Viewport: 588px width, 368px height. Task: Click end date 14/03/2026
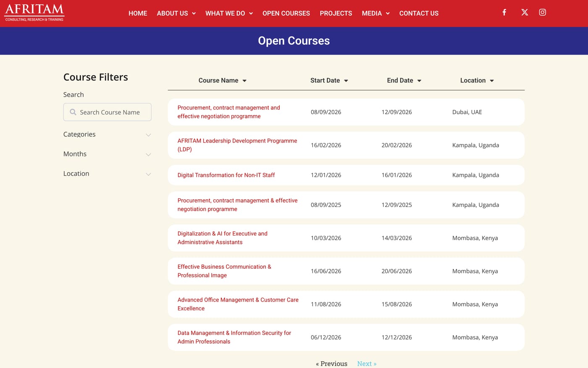[396, 238]
